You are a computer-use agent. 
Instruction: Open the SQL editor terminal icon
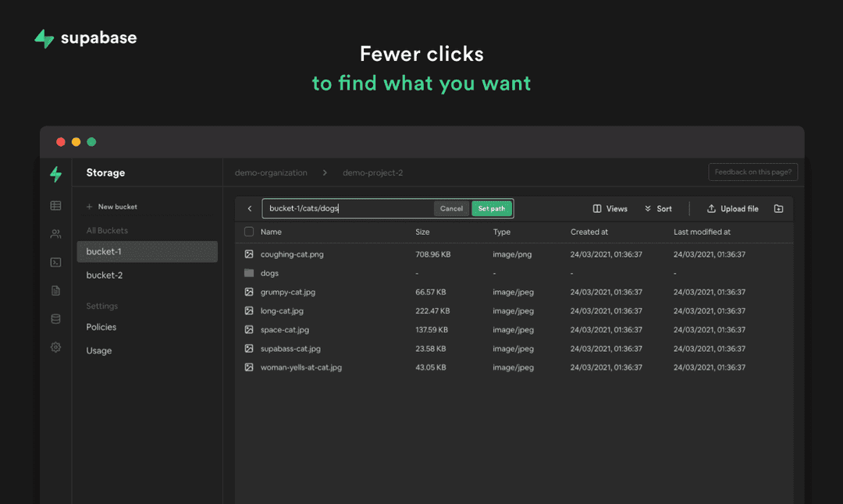55,262
